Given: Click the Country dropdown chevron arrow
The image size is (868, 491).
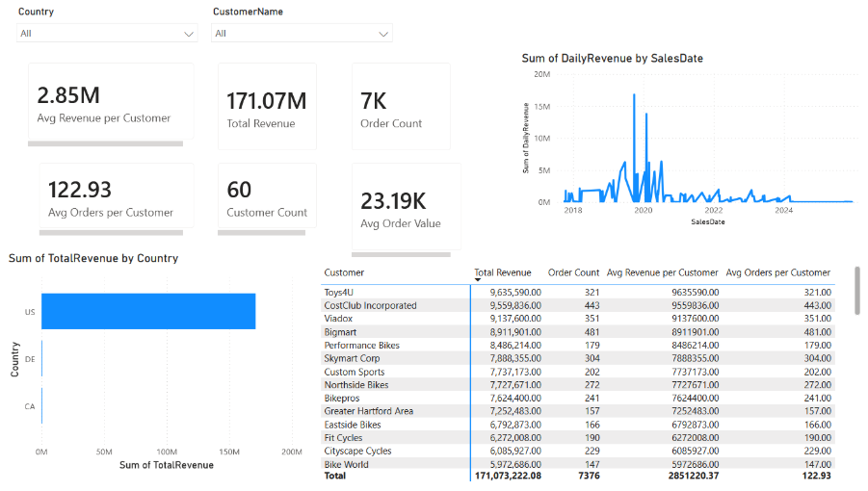Looking at the screenshot, I should click(189, 34).
